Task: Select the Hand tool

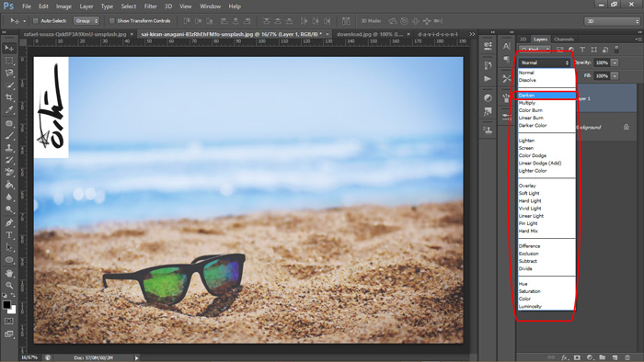Action: coord(9,273)
